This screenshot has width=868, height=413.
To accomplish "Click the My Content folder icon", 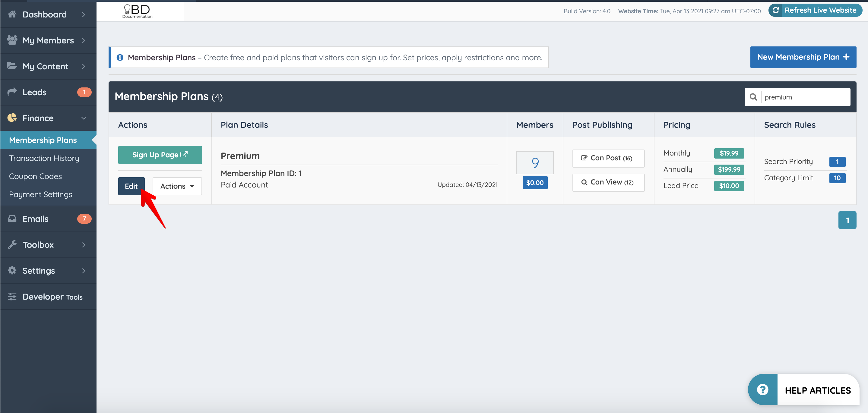I will 12,66.
